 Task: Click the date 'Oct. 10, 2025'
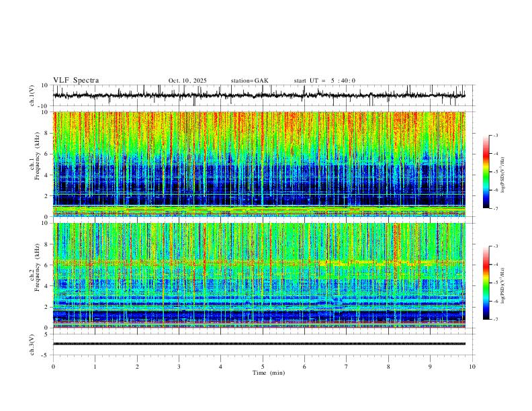[x=187, y=81]
